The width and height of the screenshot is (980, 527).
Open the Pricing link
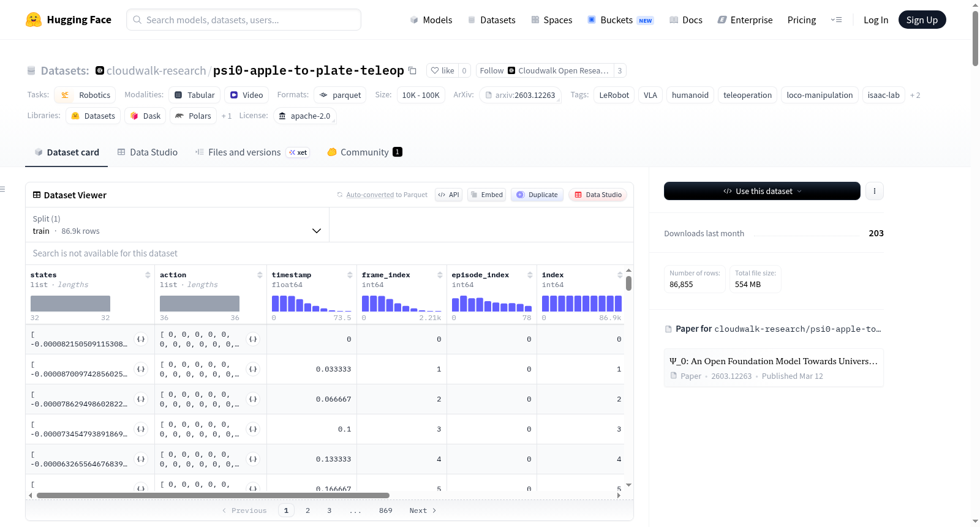[801, 20]
